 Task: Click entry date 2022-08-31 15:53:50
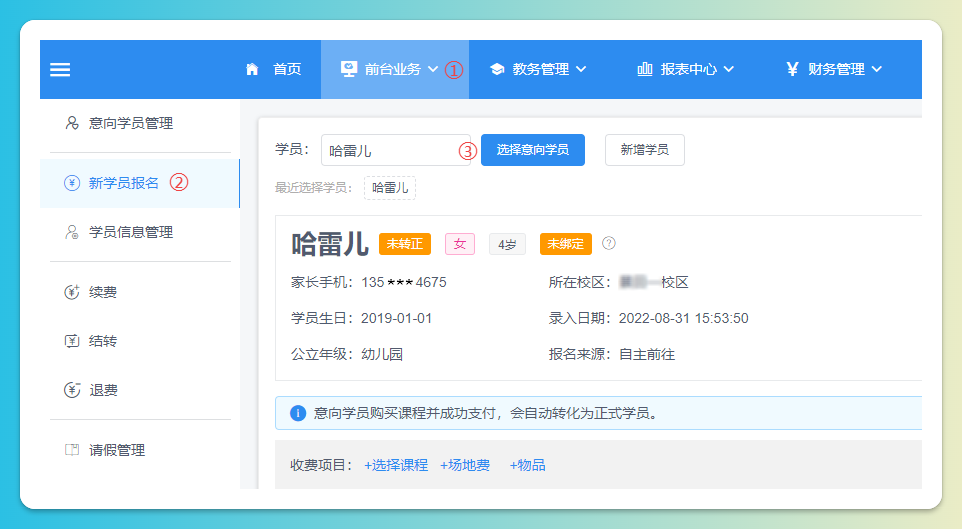(x=683, y=319)
